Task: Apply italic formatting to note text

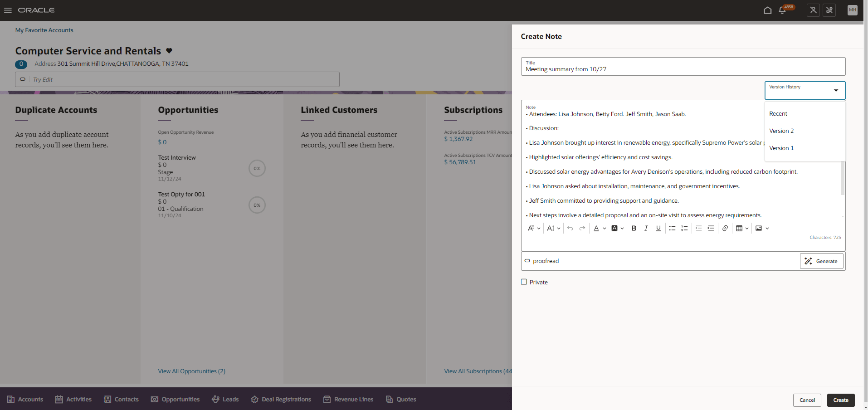Action: pyautogui.click(x=646, y=228)
